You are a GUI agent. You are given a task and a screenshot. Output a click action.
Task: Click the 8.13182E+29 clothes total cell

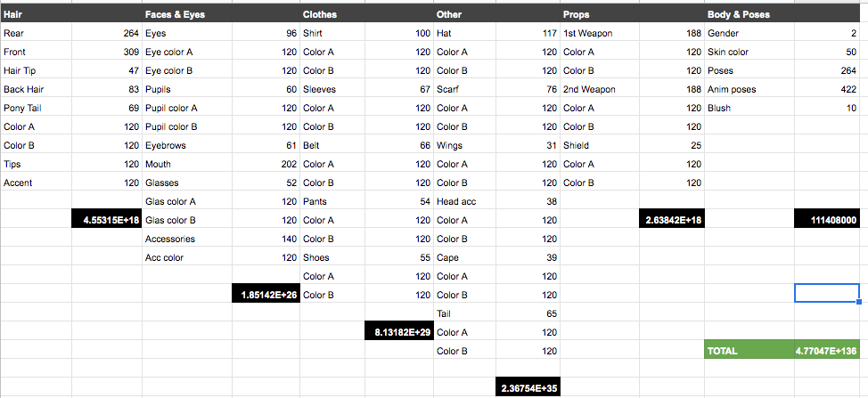tap(398, 332)
